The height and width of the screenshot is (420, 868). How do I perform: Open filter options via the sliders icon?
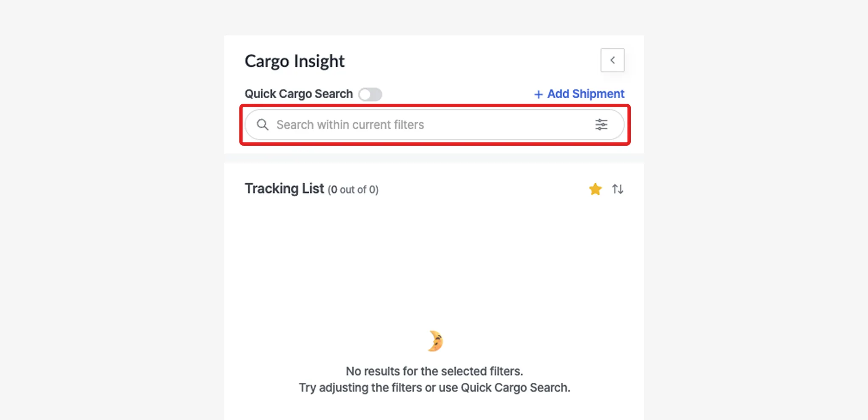[x=601, y=124]
